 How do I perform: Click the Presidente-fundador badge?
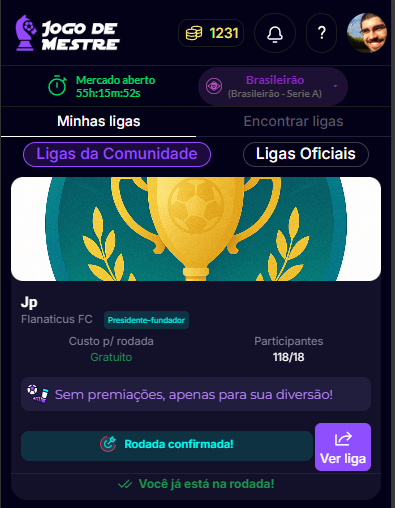click(146, 320)
